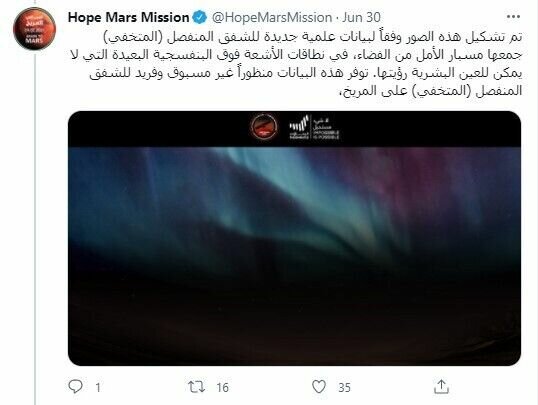The width and height of the screenshot is (538, 405).
Task: Enlarge the aurora image in the tweet
Action: click(294, 238)
